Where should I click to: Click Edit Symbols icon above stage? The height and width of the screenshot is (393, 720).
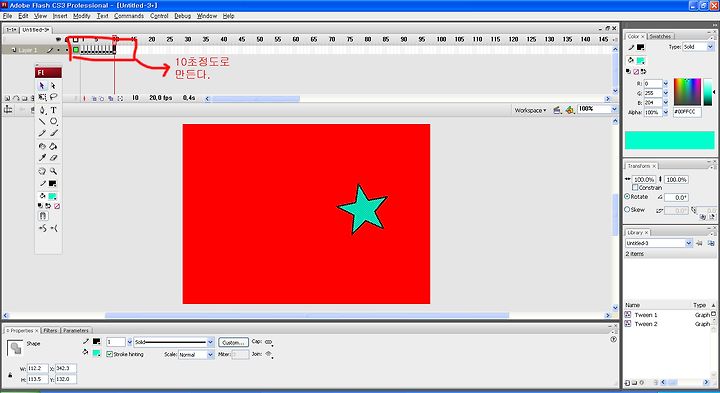569,110
